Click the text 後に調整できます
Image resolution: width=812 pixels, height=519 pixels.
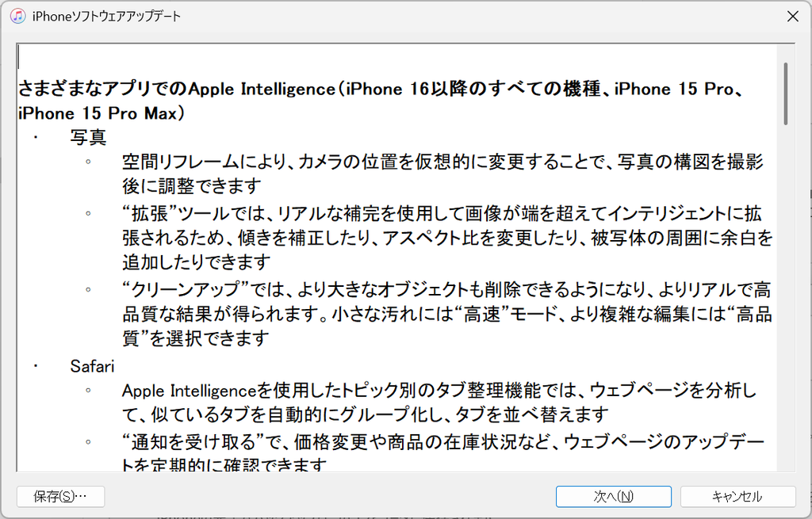[192, 185]
